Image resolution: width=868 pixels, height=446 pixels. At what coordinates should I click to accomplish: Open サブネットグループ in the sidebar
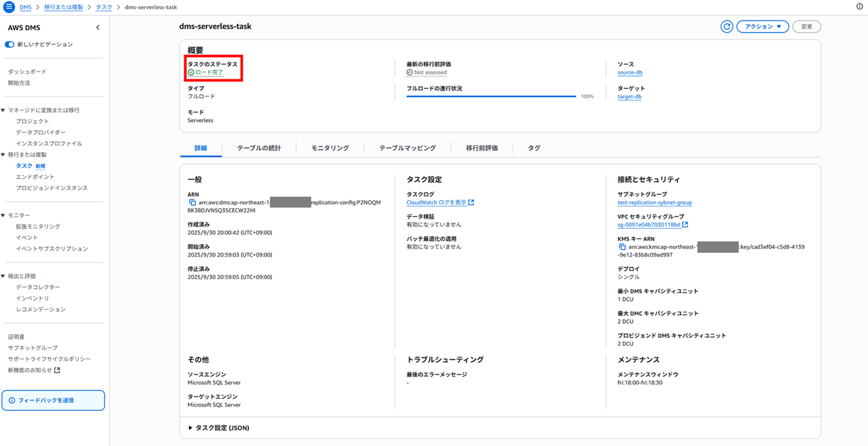[x=33, y=348]
